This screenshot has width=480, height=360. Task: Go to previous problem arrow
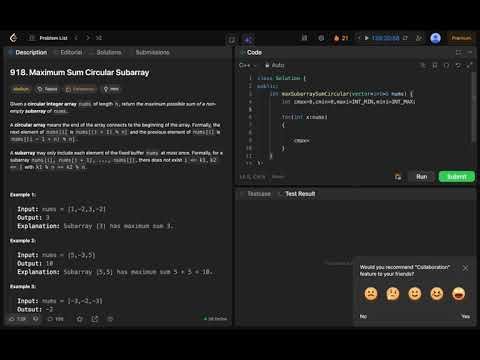tap(76, 38)
